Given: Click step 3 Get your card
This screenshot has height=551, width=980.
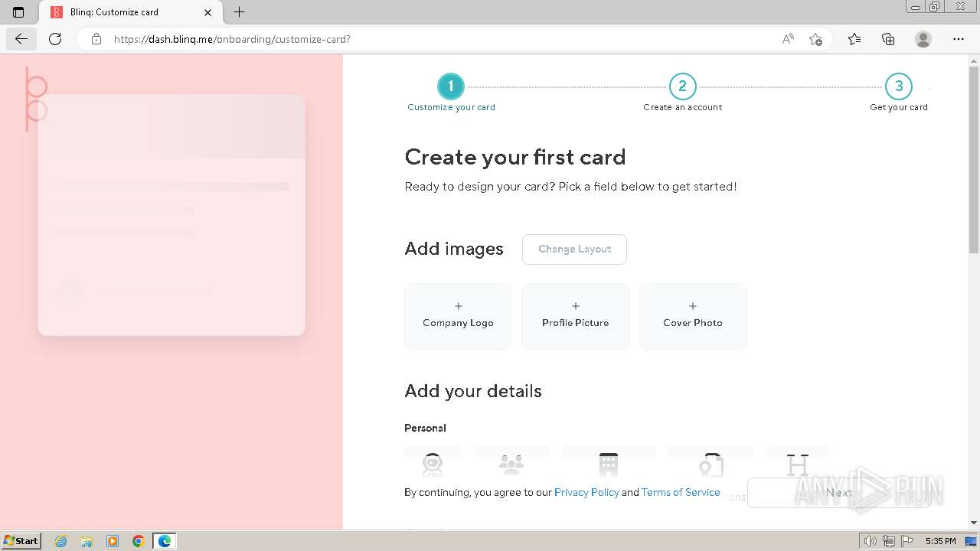Looking at the screenshot, I should pyautogui.click(x=899, y=93).
